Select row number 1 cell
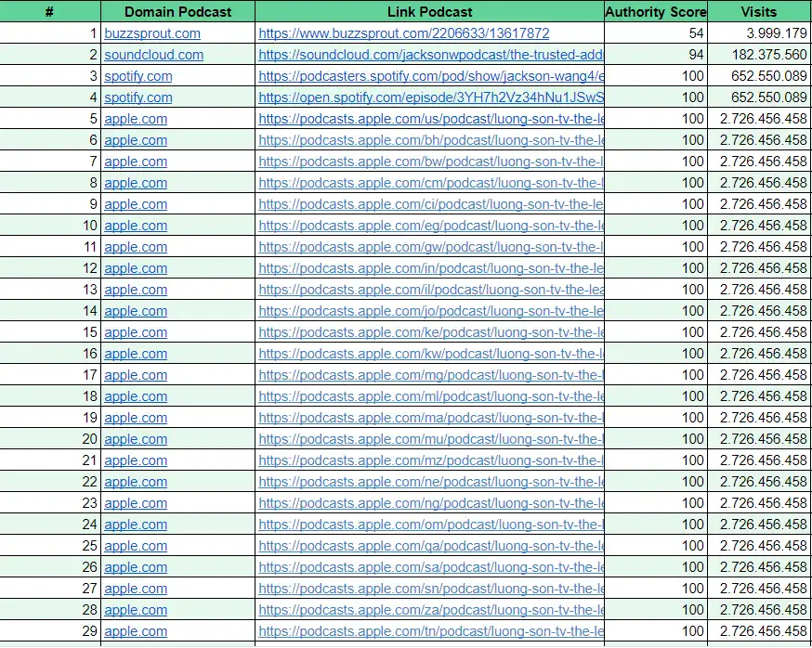 point(50,33)
